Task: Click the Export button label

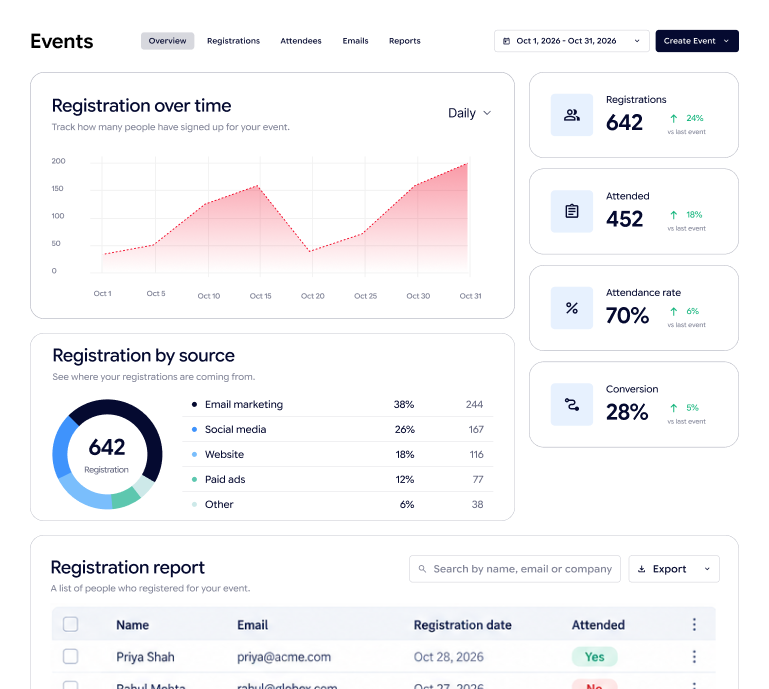Action: [669, 569]
